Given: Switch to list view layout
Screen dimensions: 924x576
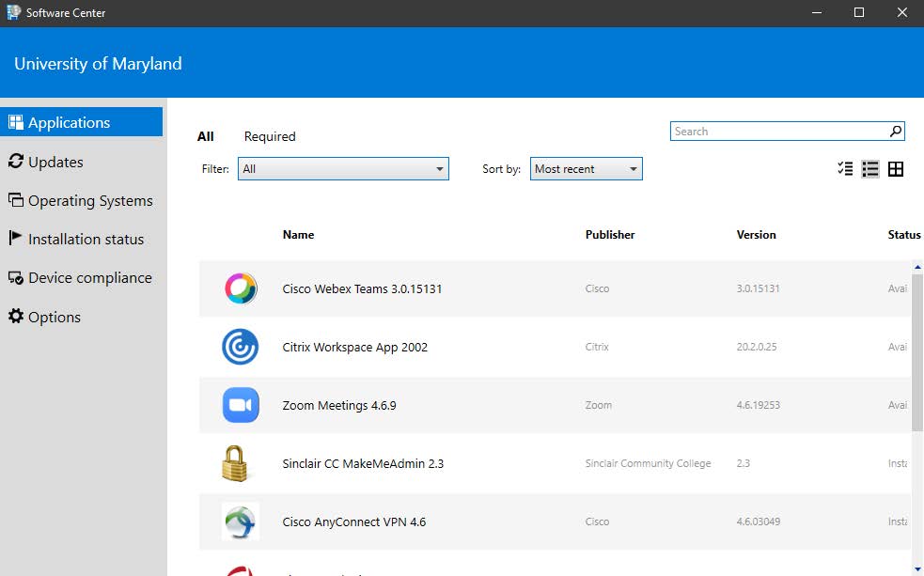Looking at the screenshot, I should coord(870,169).
